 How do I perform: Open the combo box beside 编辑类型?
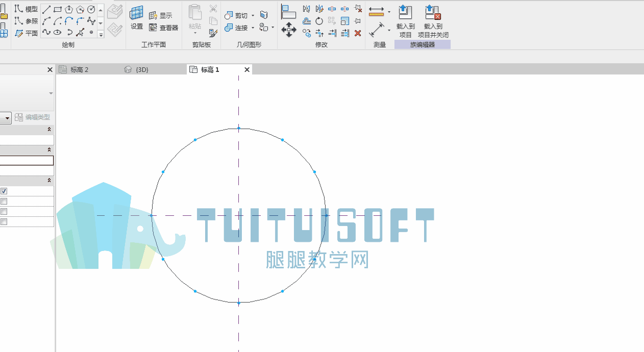tap(6, 118)
